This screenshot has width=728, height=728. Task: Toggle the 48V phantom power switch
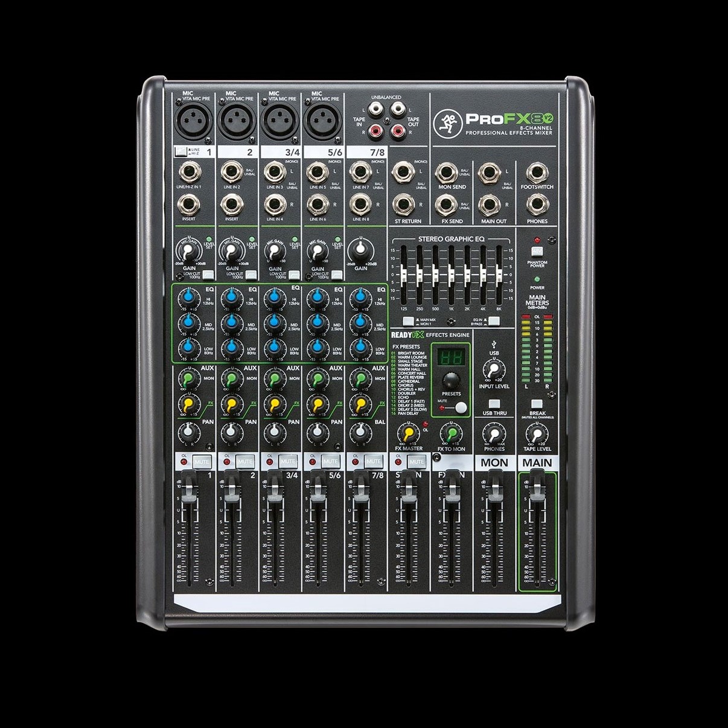[537, 251]
